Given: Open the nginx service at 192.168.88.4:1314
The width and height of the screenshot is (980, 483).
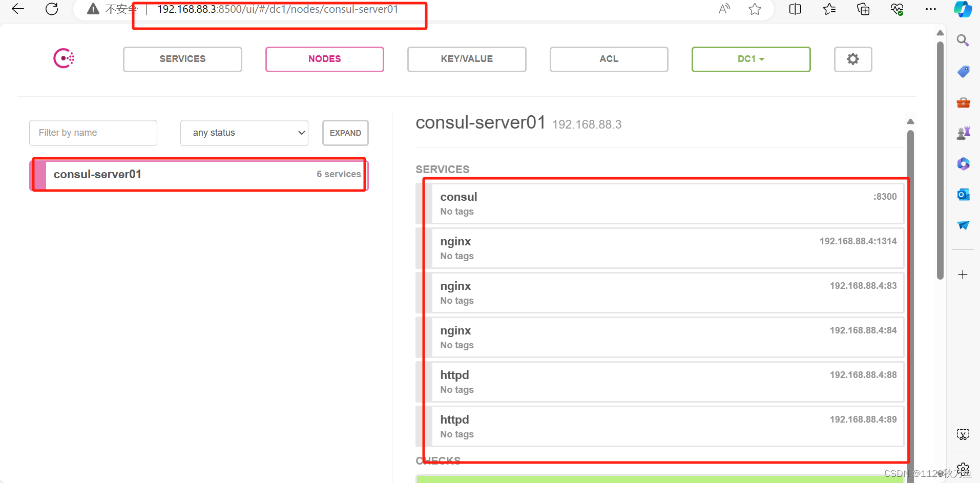Looking at the screenshot, I should (x=660, y=248).
